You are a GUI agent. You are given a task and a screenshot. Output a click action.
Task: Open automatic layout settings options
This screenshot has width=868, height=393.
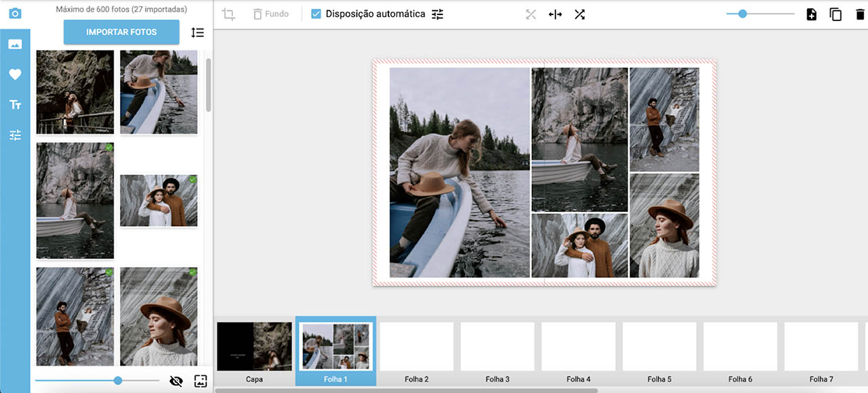click(438, 14)
